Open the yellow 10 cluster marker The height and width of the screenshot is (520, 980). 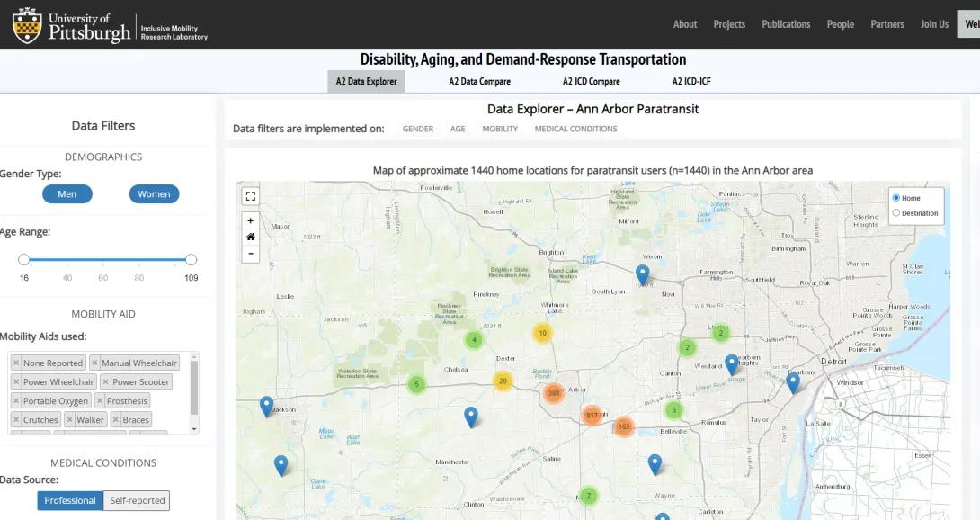[x=542, y=333]
